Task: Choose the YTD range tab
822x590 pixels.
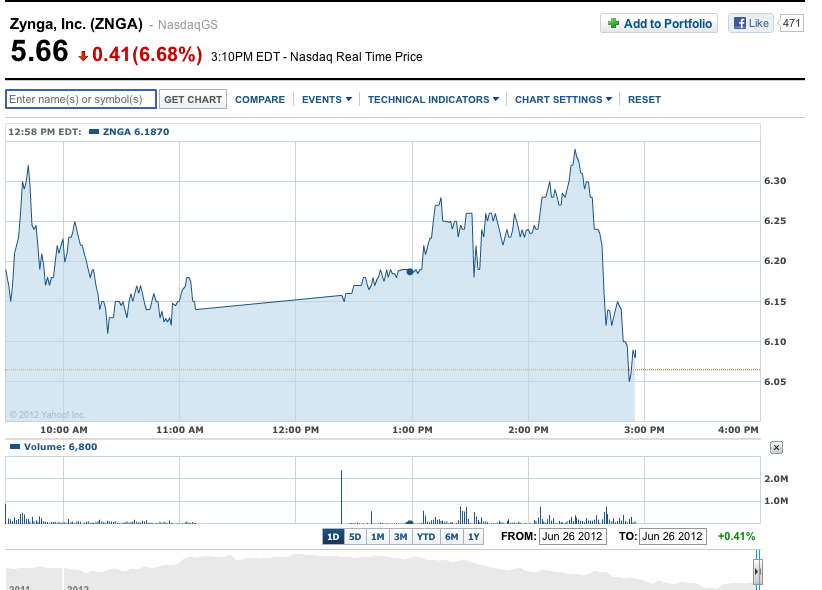Action: (x=426, y=537)
